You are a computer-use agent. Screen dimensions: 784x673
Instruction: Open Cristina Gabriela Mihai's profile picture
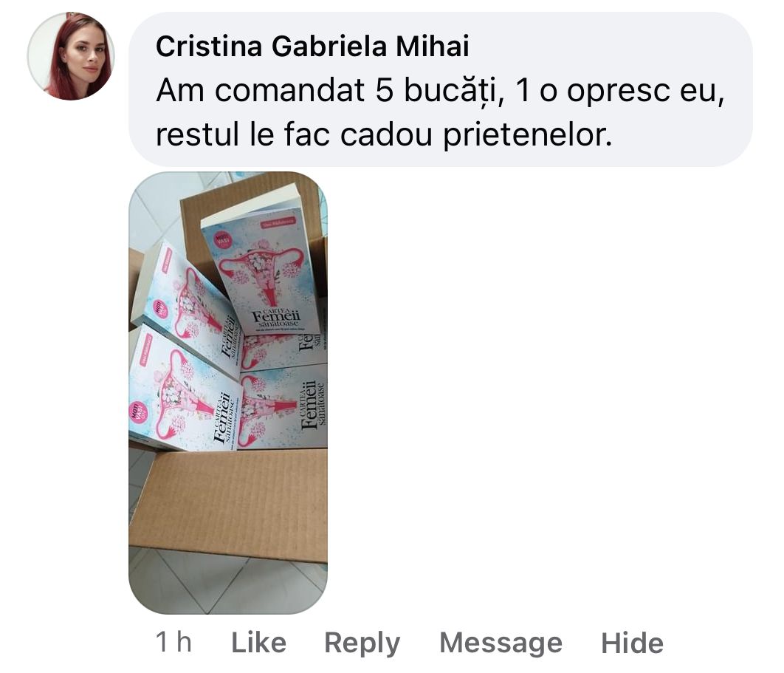[71, 56]
